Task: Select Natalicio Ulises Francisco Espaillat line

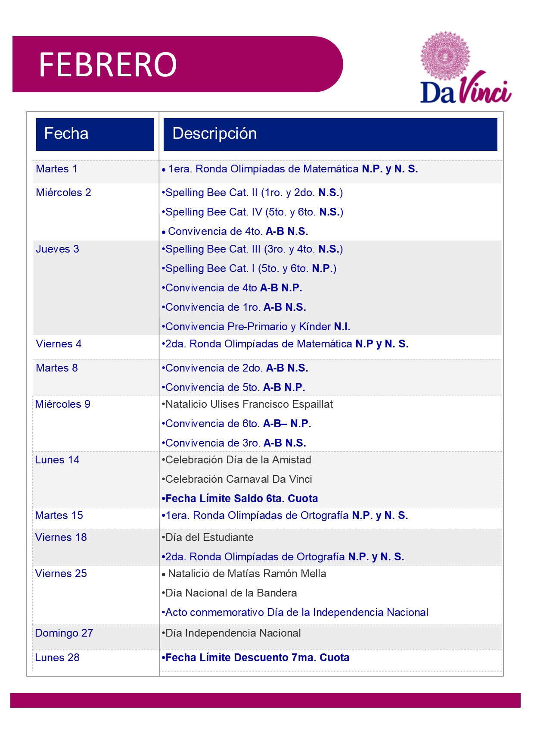Action: pyautogui.click(x=247, y=404)
